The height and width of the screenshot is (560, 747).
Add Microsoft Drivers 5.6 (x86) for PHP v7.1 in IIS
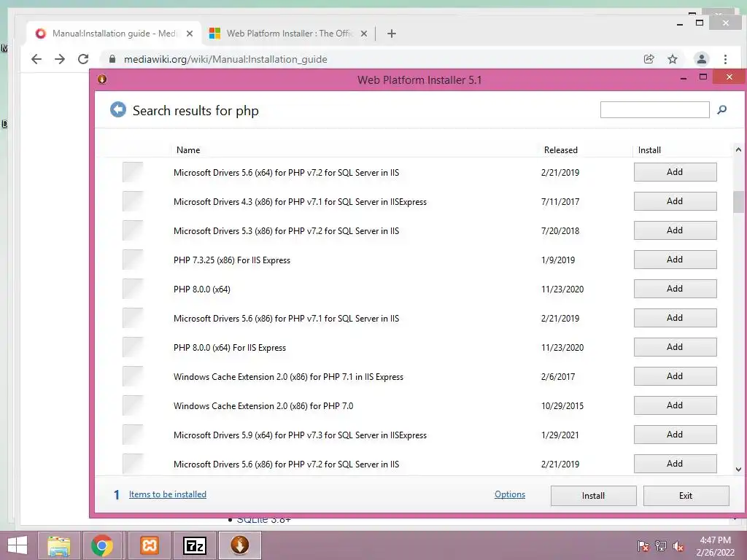pos(675,318)
